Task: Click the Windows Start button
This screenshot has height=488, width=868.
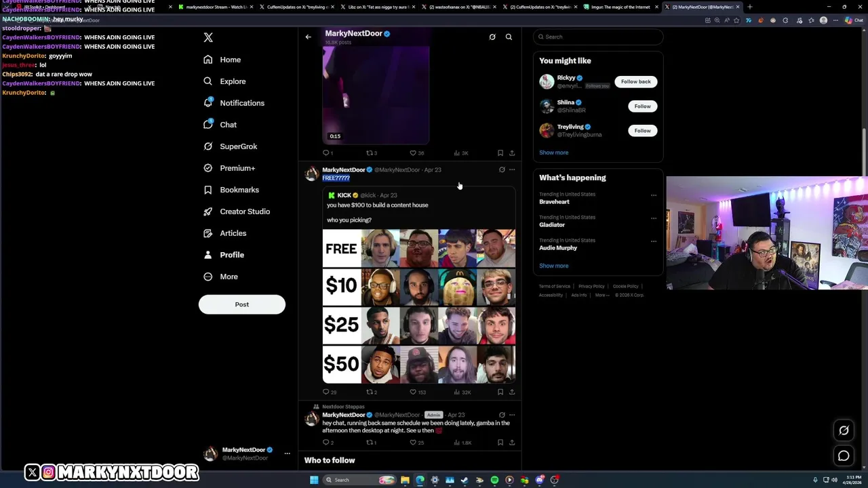Action: click(x=314, y=480)
